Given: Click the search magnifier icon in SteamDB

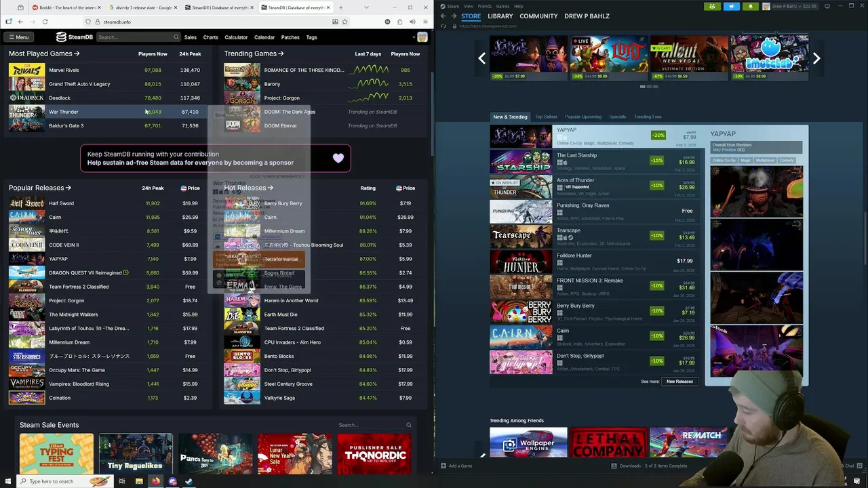Looking at the screenshot, I should [x=176, y=37].
